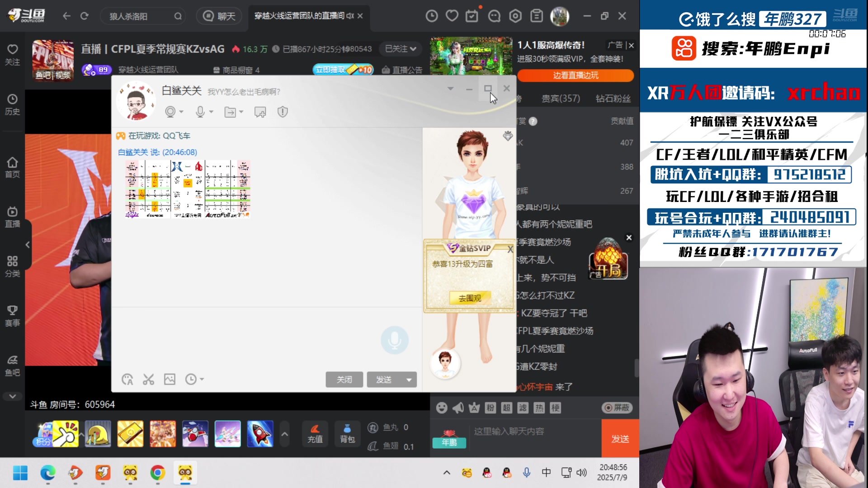Click megaphone broadcast icon in chat bar

(458, 408)
